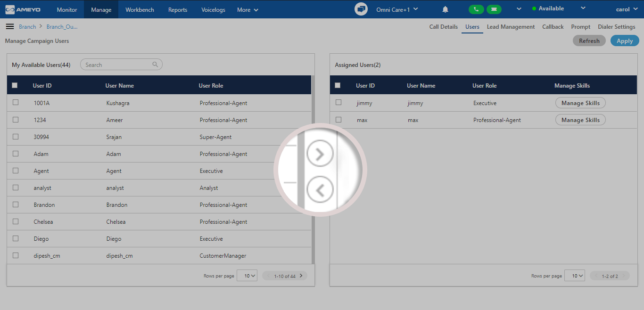The height and width of the screenshot is (310, 644).
Task: Go to next page of available users
Action: coord(301,276)
